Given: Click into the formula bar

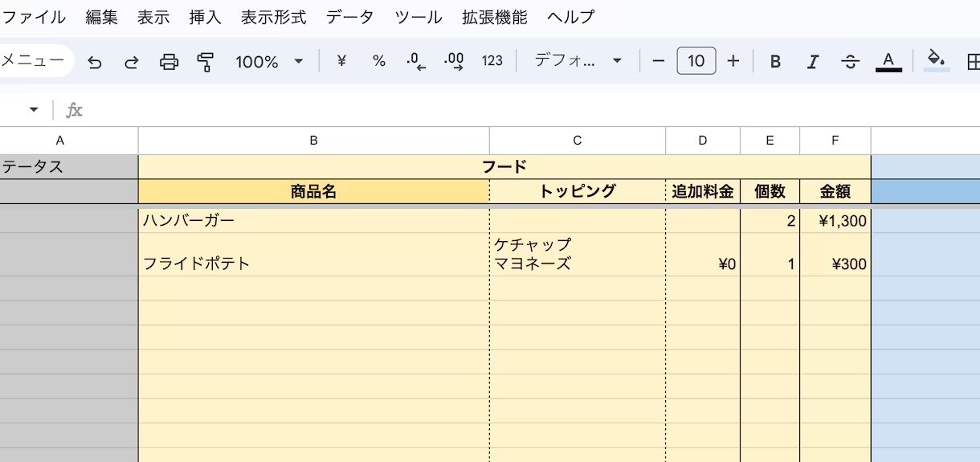Looking at the screenshot, I should click(x=530, y=110).
